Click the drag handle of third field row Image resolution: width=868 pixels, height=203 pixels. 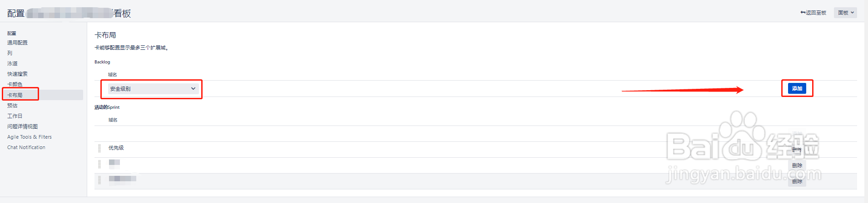[99, 180]
